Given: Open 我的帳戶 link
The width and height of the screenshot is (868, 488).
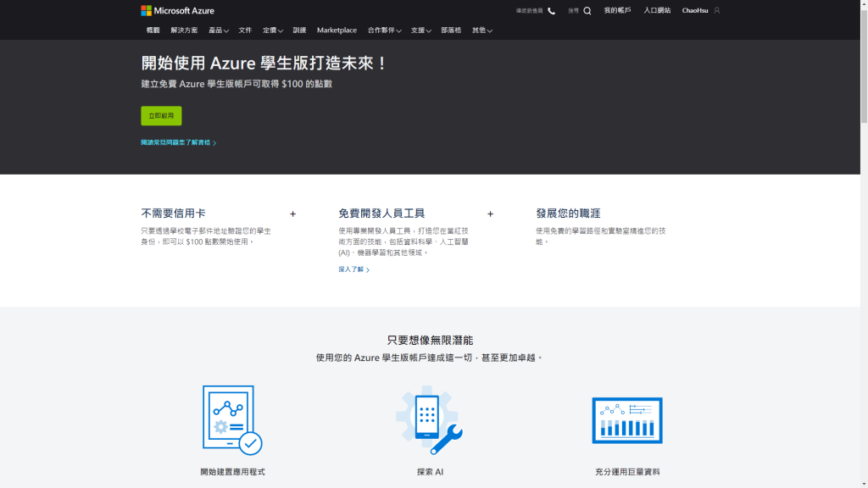Looking at the screenshot, I should (617, 10).
